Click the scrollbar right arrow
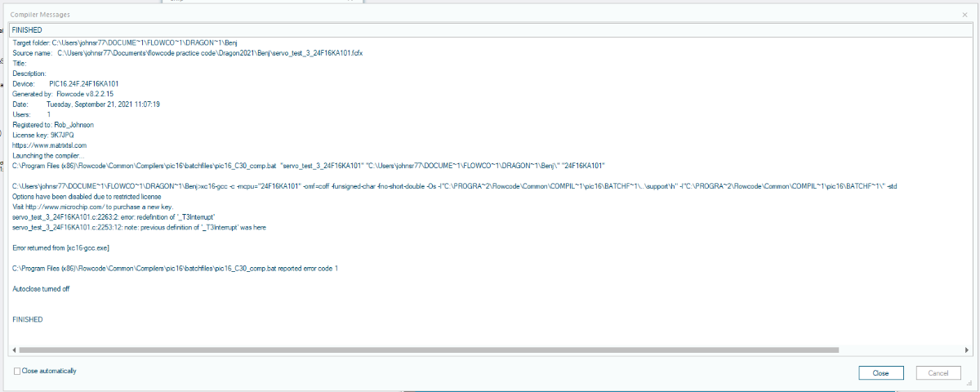 (967, 350)
